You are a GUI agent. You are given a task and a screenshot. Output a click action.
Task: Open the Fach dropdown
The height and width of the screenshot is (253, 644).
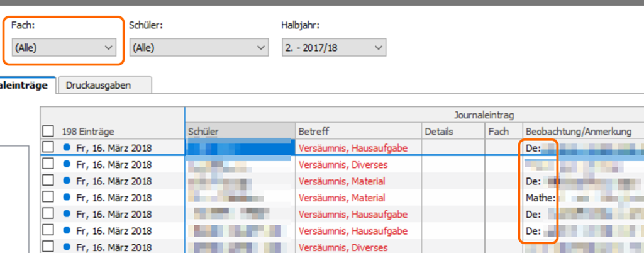[64, 47]
